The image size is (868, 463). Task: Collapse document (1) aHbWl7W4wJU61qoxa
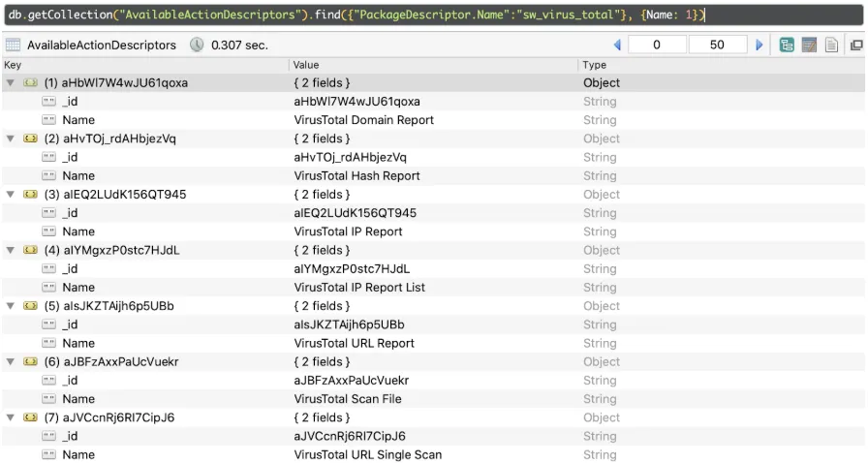click(11, 82)
